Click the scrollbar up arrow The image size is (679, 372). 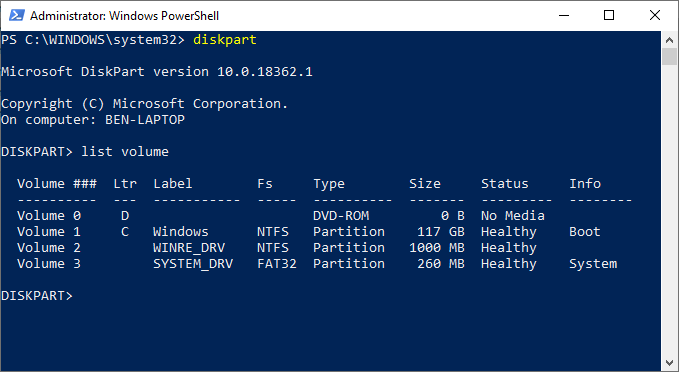[x=669, y=40]
